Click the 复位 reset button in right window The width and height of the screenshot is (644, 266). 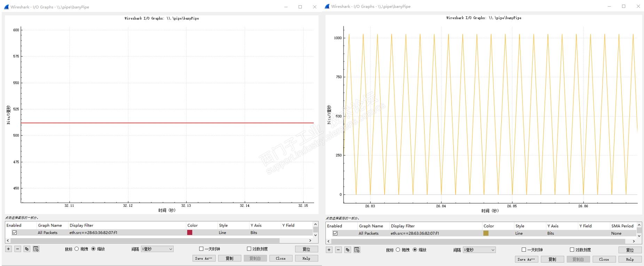pos(630,250)
